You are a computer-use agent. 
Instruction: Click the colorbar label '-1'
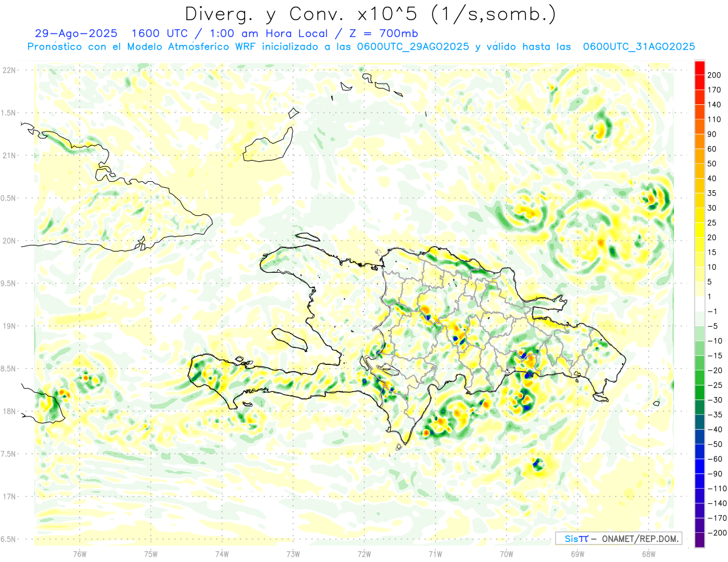[x=712, y=312]
